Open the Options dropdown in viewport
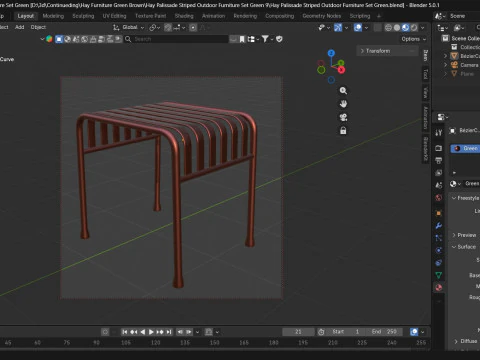This screenshot has width=480, height=360. (414, 39)
